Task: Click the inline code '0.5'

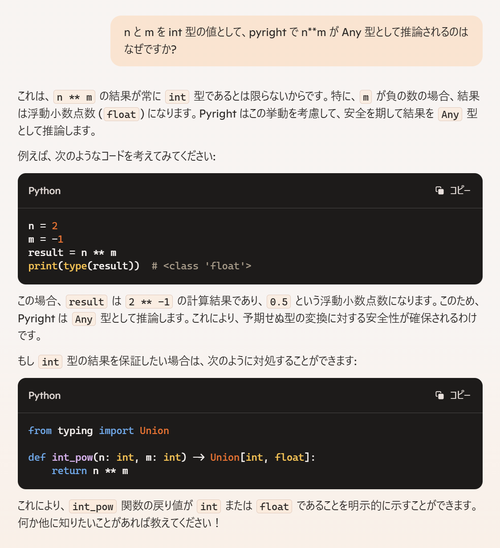Action: tap(278, 302)
